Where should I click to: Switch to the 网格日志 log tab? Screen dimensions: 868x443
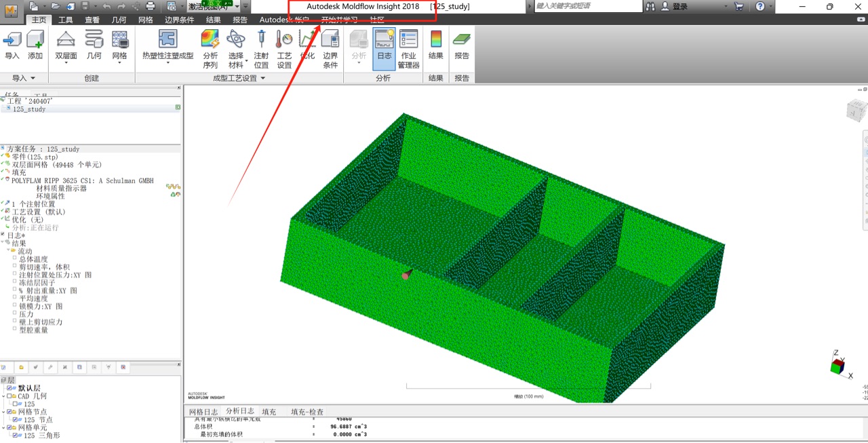point(203,412)
